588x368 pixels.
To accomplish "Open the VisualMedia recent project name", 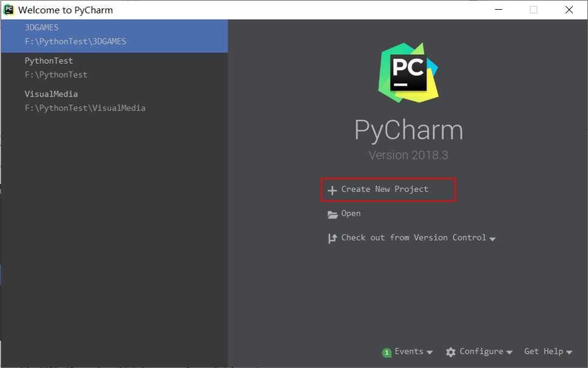I will click(x=52, y=94).
